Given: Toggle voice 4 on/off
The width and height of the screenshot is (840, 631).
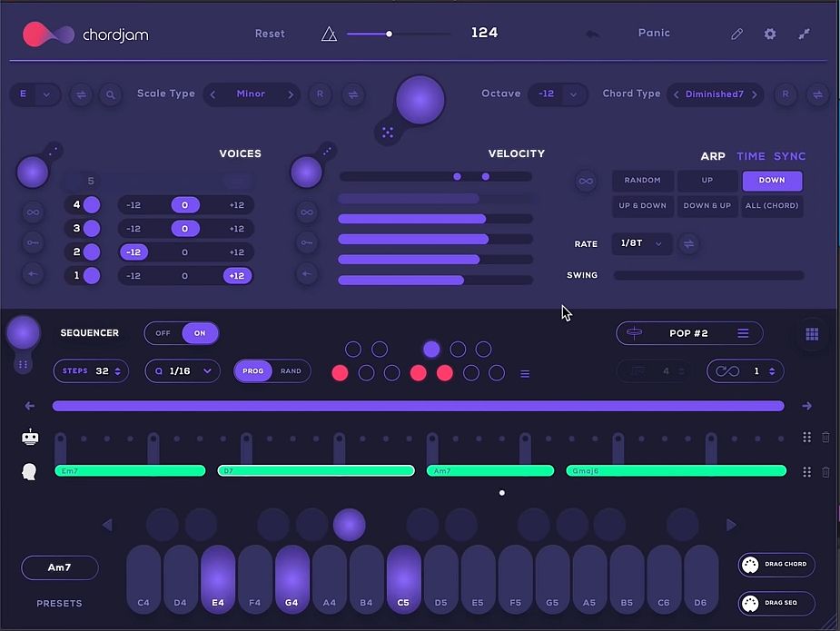Looking at the screenshot, I should click(92, 204).
